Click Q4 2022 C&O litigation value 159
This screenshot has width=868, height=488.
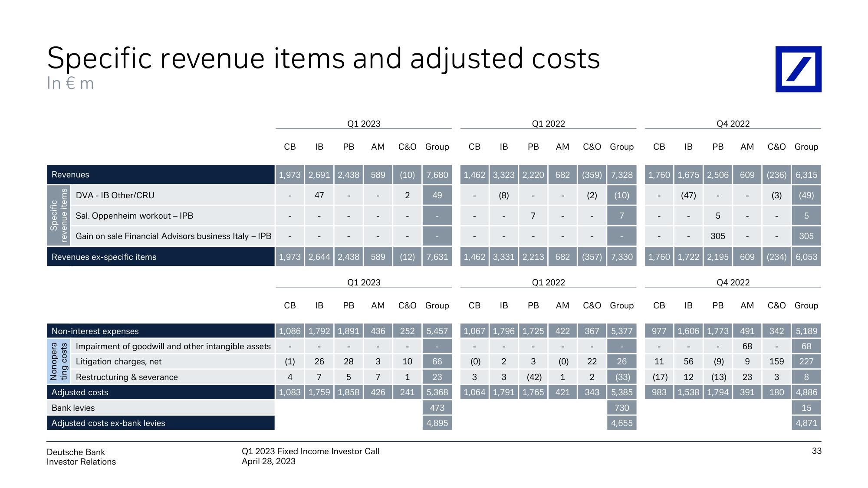(x=776, y=361)
